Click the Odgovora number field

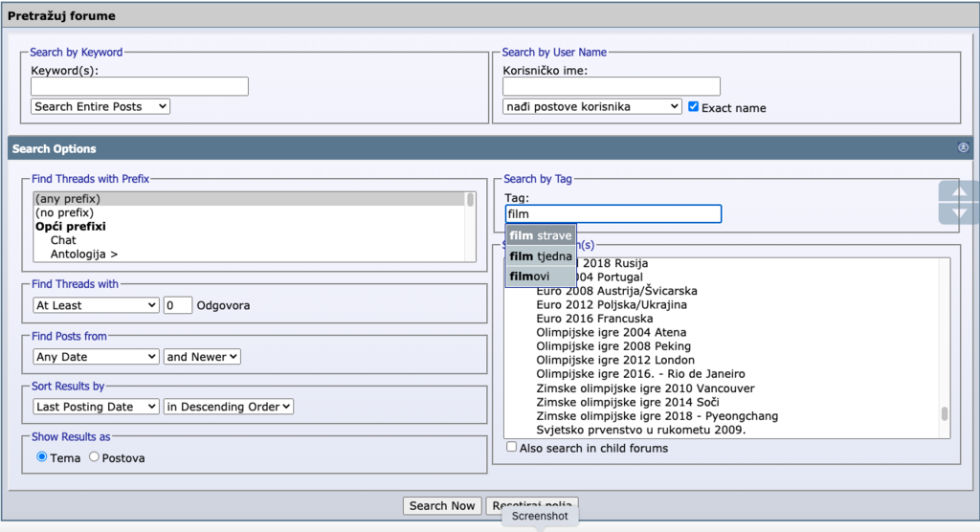tap(177, 305)
